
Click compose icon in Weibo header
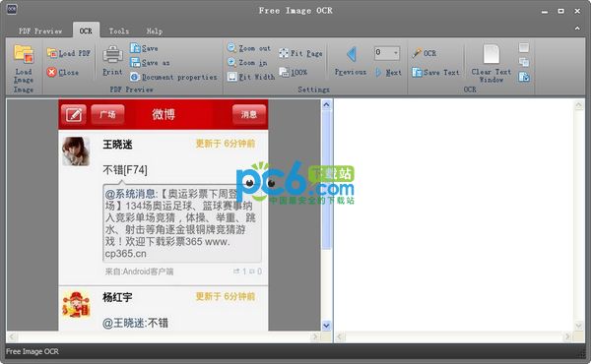pos(74,114)
